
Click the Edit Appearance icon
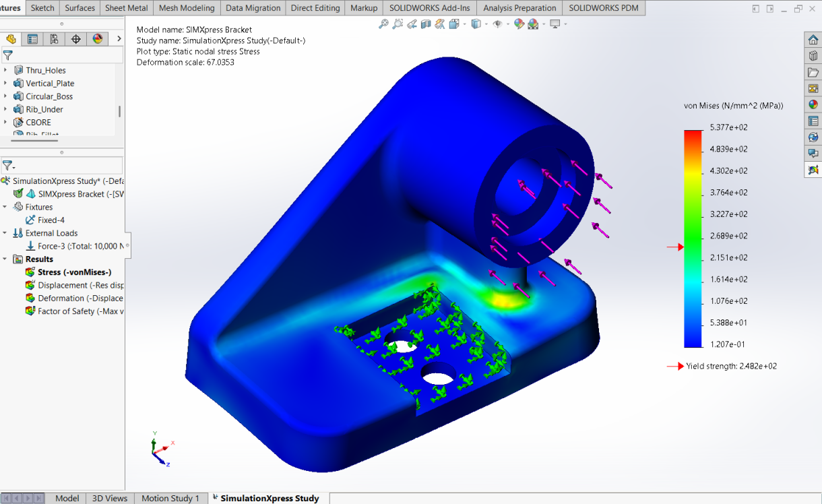(x=519, y=24)
